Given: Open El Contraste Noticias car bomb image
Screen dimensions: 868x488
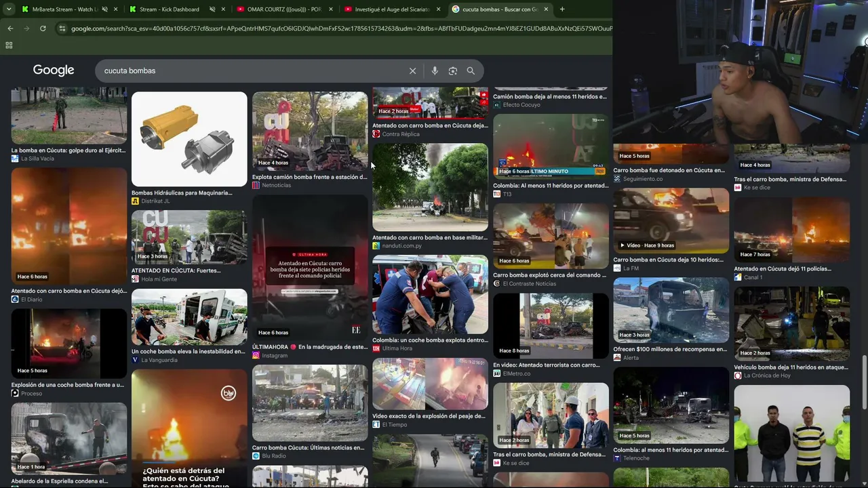Looking at the screenshot, I should pyautogui.click(x=551, y=235).
